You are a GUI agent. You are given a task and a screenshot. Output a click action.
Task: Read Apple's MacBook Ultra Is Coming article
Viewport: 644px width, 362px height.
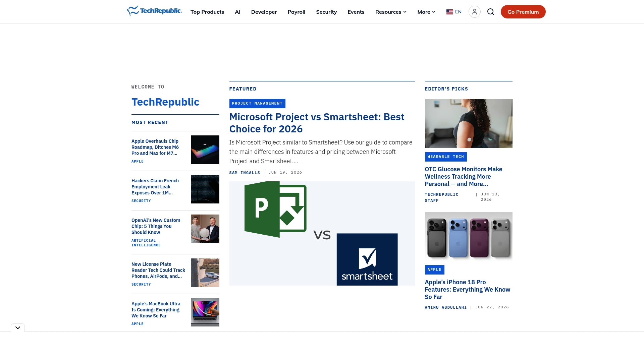pyautogui.click(x=156, y=310)
